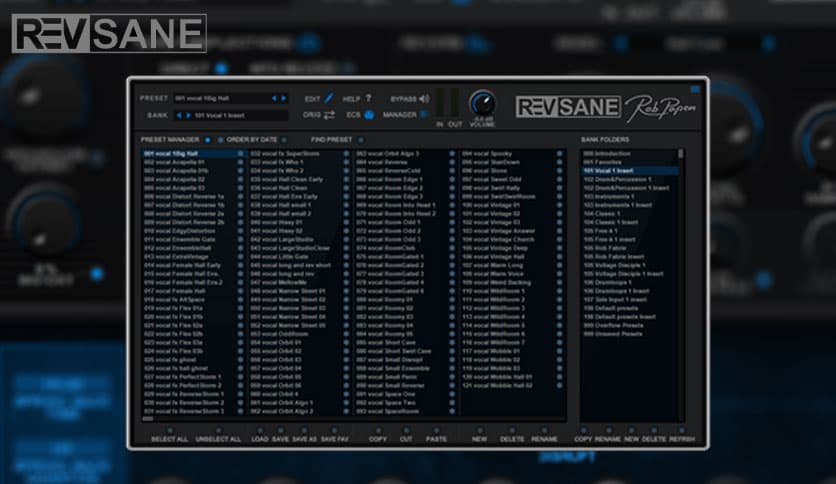The image size is (836, 484).
Task: Click the Rob Papen signature logo
Action: coord(661,108)
